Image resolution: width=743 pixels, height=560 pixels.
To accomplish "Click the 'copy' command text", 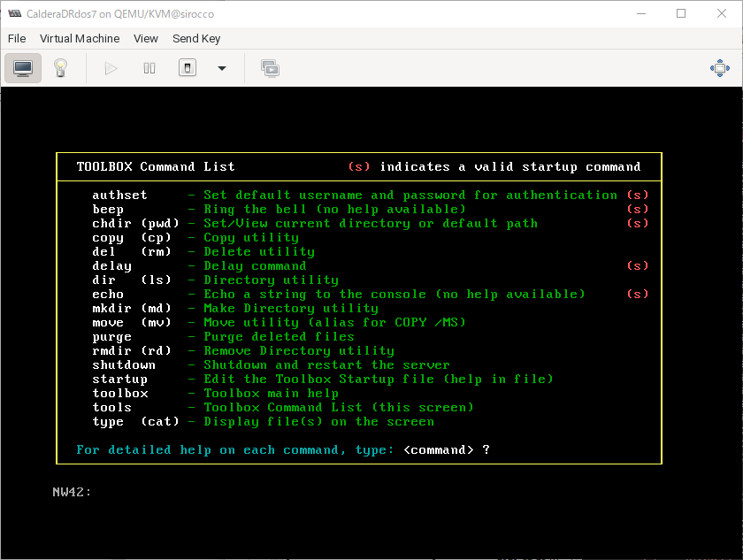I will (108, 238).
